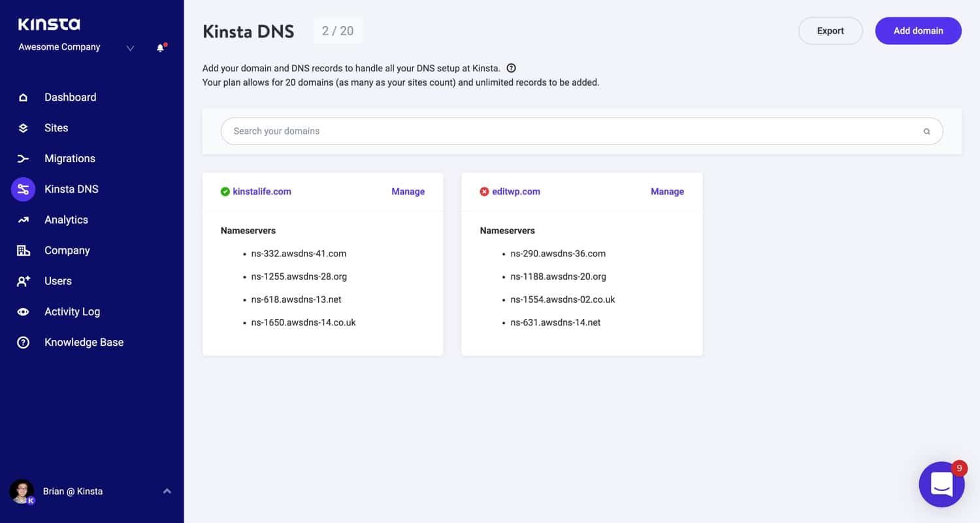Click the Dashboard home icon
The height and width of the screenshot is (523, 980).
pyautogui.click(x=23, y=97)
